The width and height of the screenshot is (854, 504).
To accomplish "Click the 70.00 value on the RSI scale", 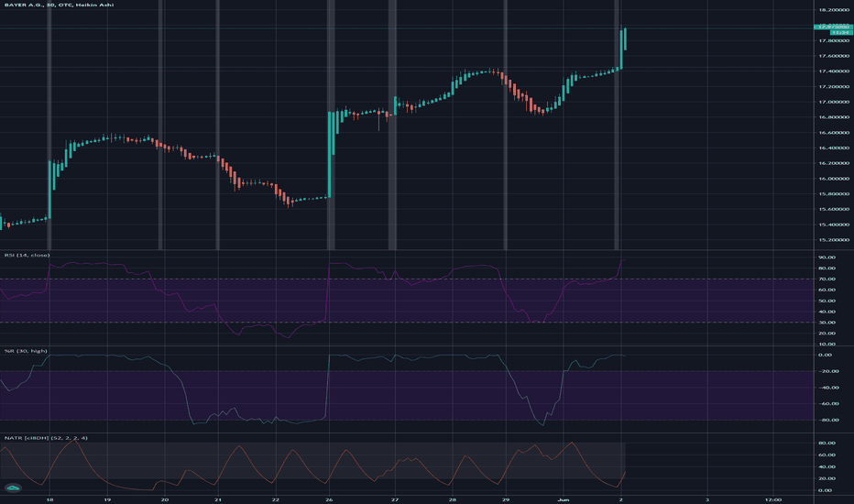I will 827,279.
